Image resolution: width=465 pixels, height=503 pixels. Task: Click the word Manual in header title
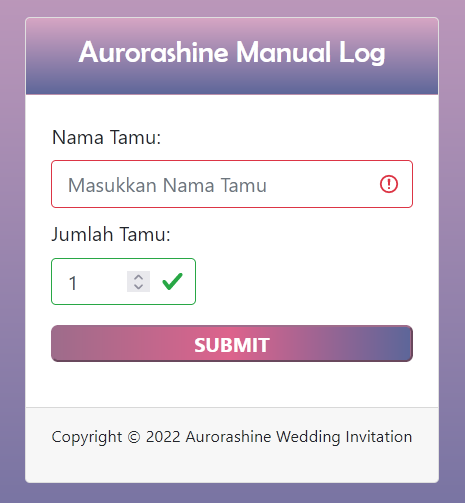[x=283, y=52]
